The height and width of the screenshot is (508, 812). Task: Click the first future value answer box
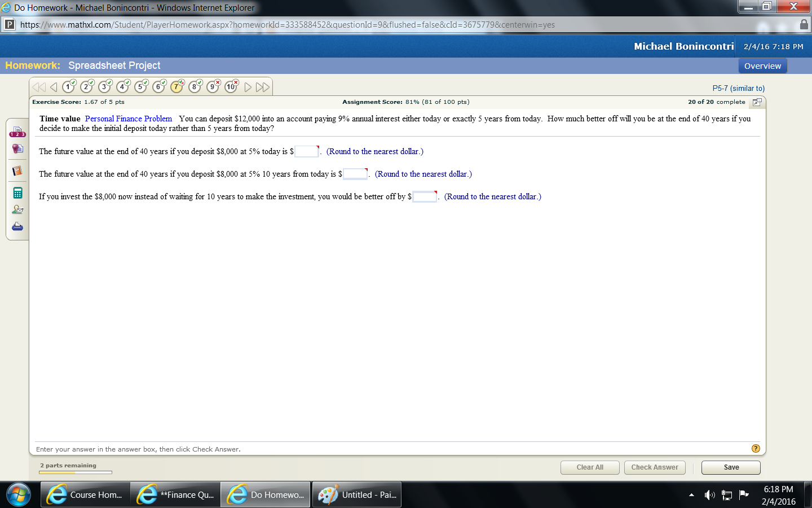pyautogui.click(x=306, y=151)
